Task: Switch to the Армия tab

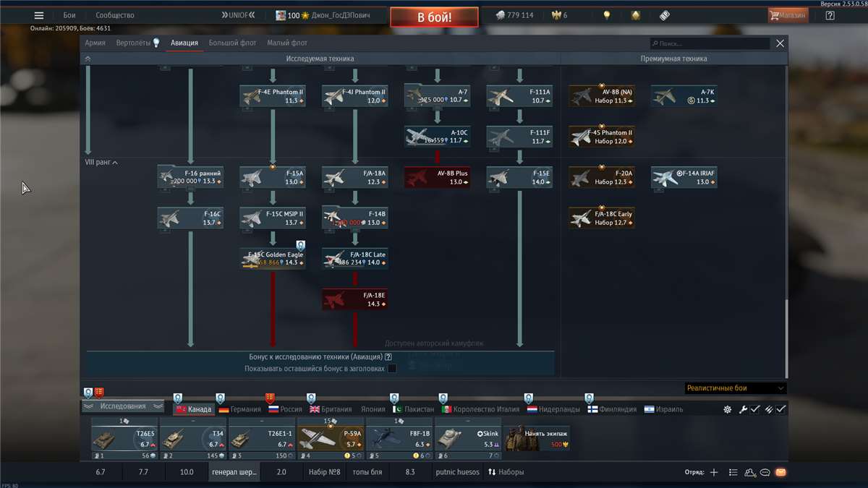Action: pos(95,43)
